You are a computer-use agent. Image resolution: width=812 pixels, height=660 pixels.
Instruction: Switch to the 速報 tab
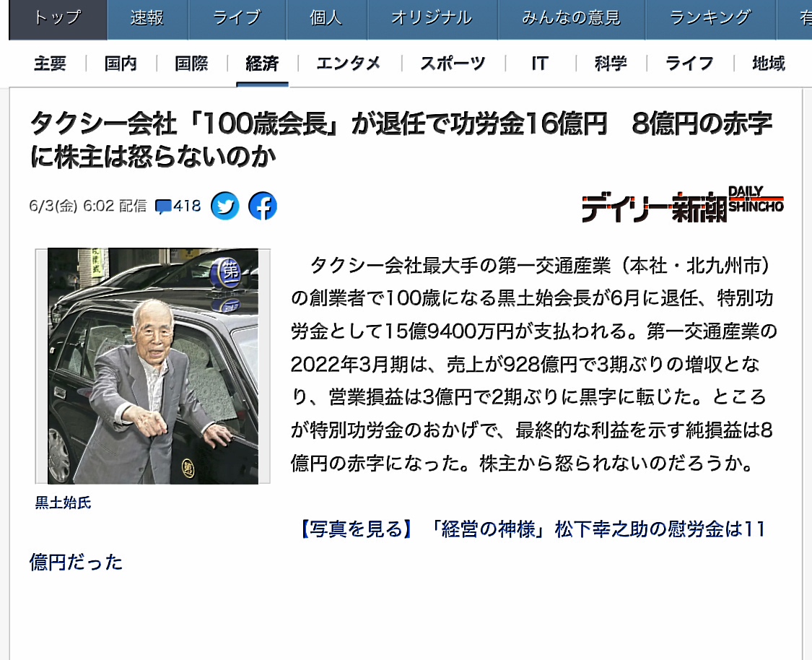tap(147, 19)
